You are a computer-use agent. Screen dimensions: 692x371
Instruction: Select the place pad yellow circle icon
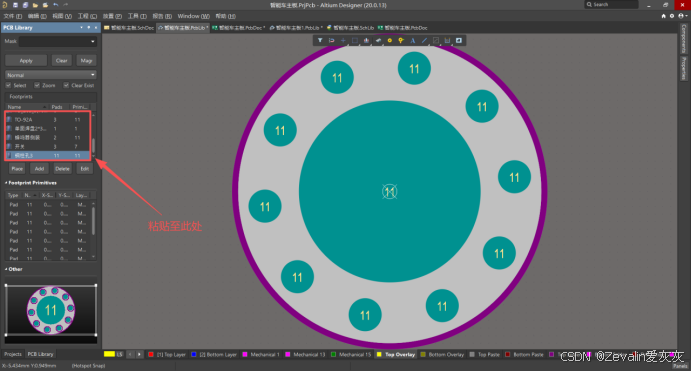pyautogui.click(x=389, y=40)
